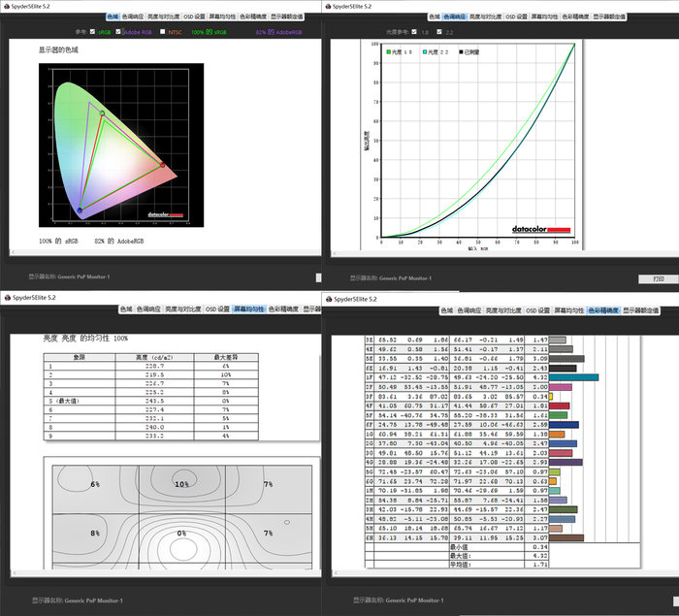Click the magenta 2F bar in the accuracy chart
679x616 pixels.
pyautogui.click(x=561, y=387)
